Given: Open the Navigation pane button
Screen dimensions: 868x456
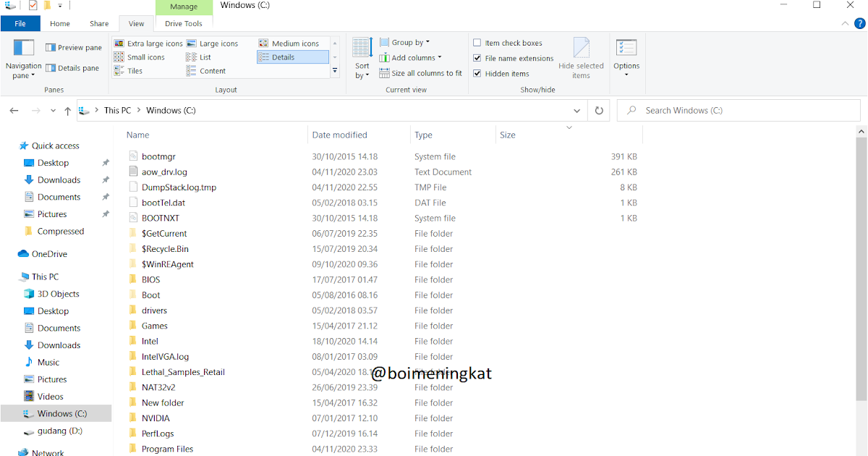Looking at the screenshot, I should [x=24, y=59].
